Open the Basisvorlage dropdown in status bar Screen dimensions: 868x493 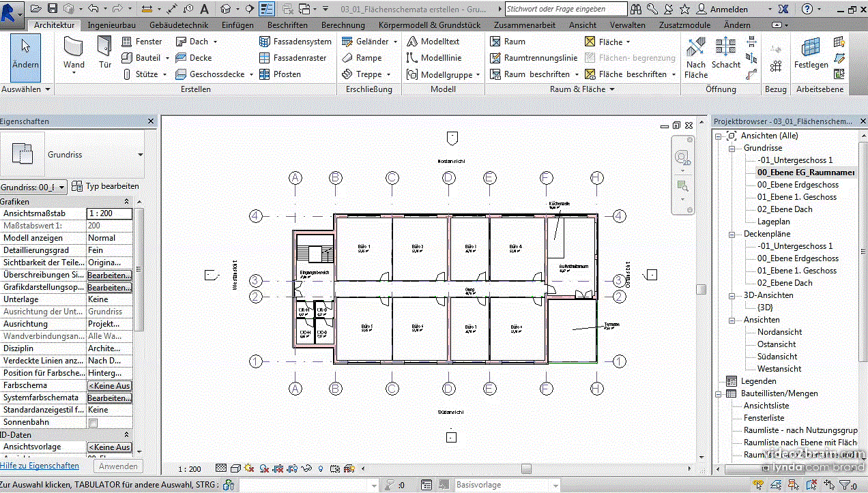point(555,485)
